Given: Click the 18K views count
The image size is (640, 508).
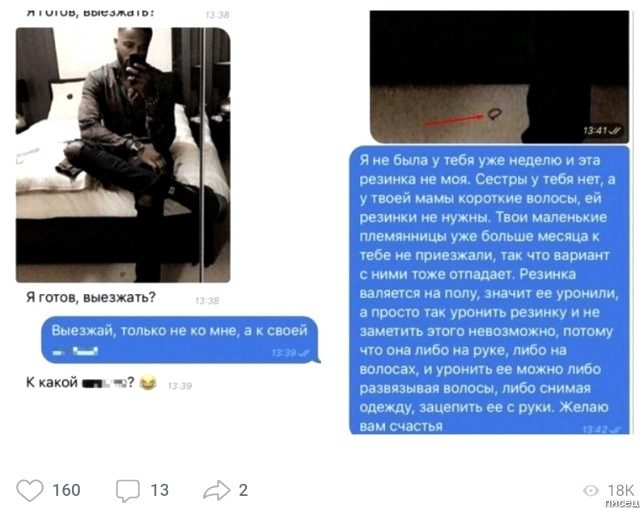Looking at the screenshot, I should [x=620, y=490].
